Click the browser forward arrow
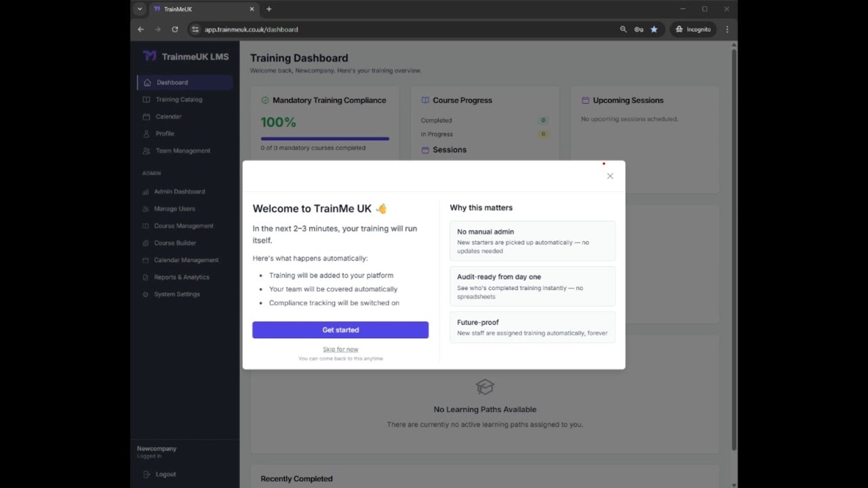The width and height of the screenshot is (868, 488). [157, 29]
